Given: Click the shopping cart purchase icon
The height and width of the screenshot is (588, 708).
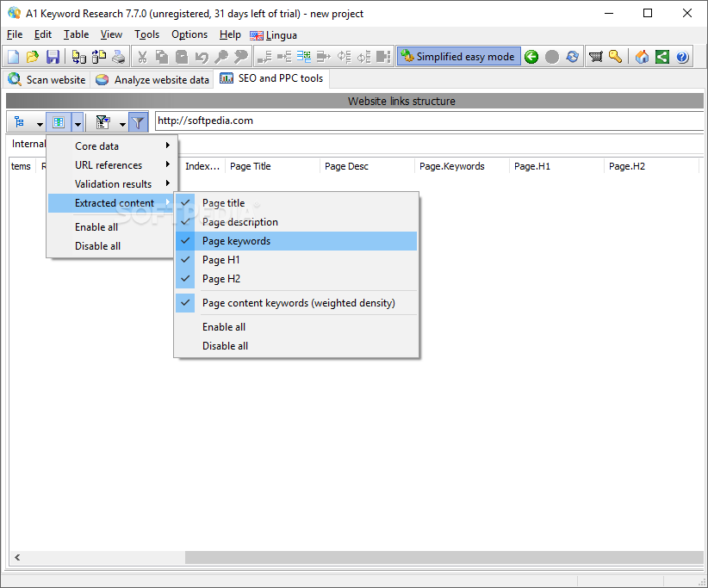Looking at the screenshot, I should pos(595,57).
